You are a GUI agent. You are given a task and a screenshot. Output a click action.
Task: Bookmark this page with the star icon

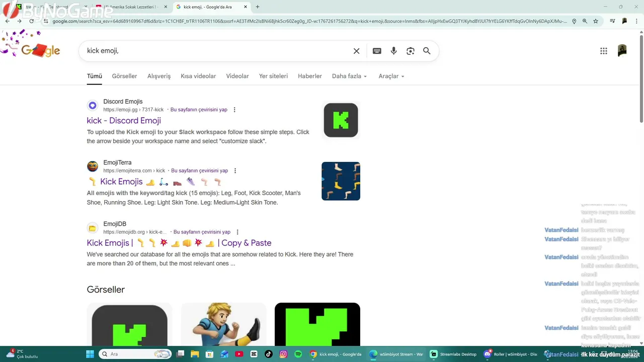point(596,21)
